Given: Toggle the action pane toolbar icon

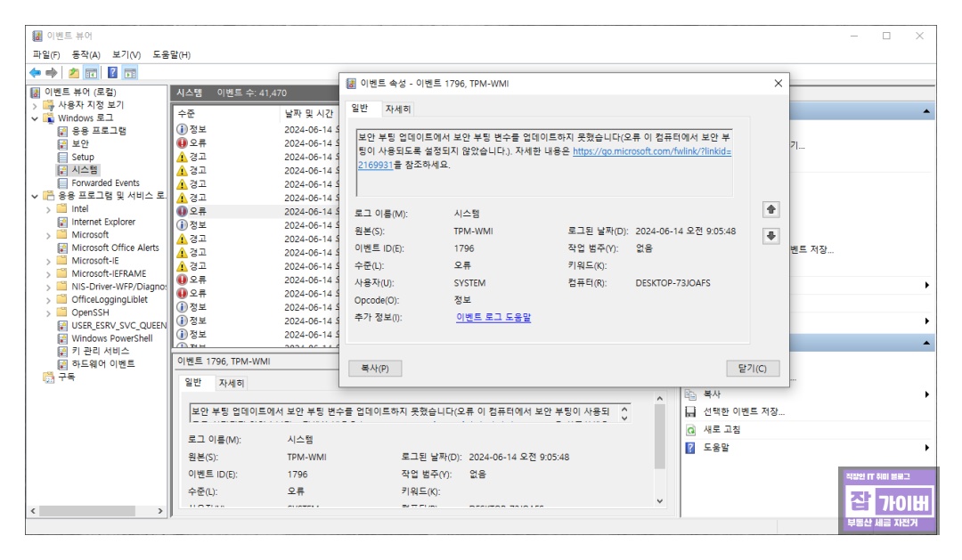Looking at the screenshot, I should point(131,72).
